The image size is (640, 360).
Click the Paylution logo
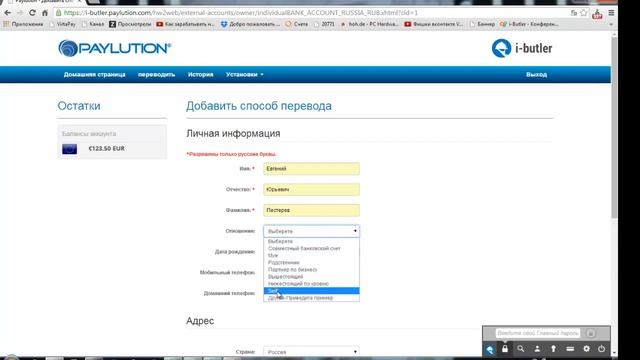(115, 48)
